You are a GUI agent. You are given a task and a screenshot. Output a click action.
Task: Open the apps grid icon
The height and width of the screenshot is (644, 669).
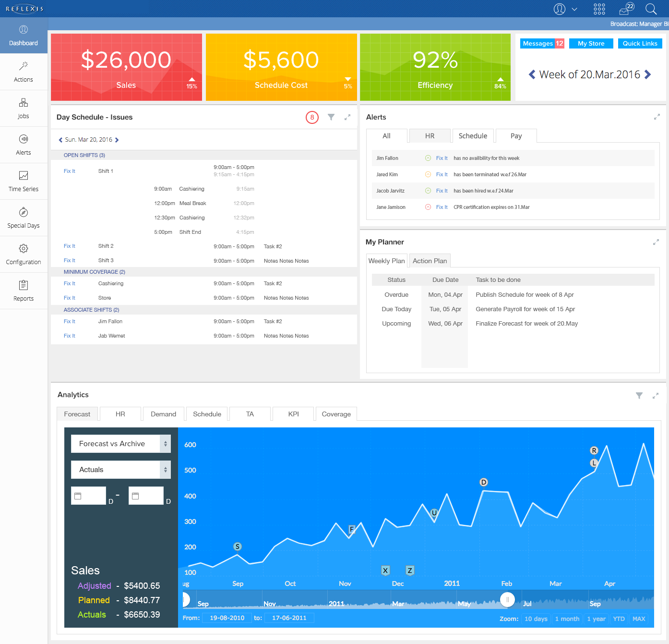[599, 9]
